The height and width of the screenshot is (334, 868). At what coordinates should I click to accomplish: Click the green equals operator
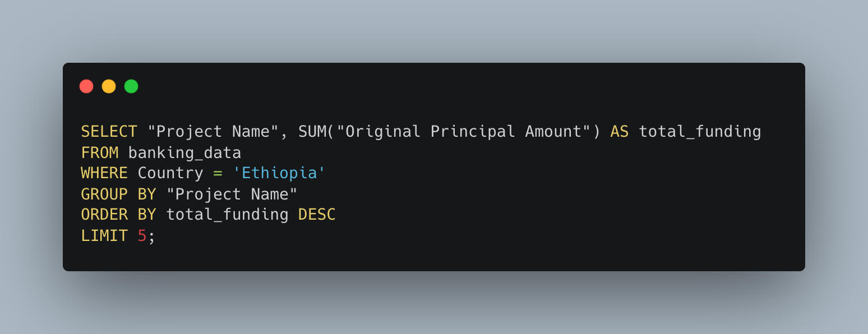pos(218,173)
